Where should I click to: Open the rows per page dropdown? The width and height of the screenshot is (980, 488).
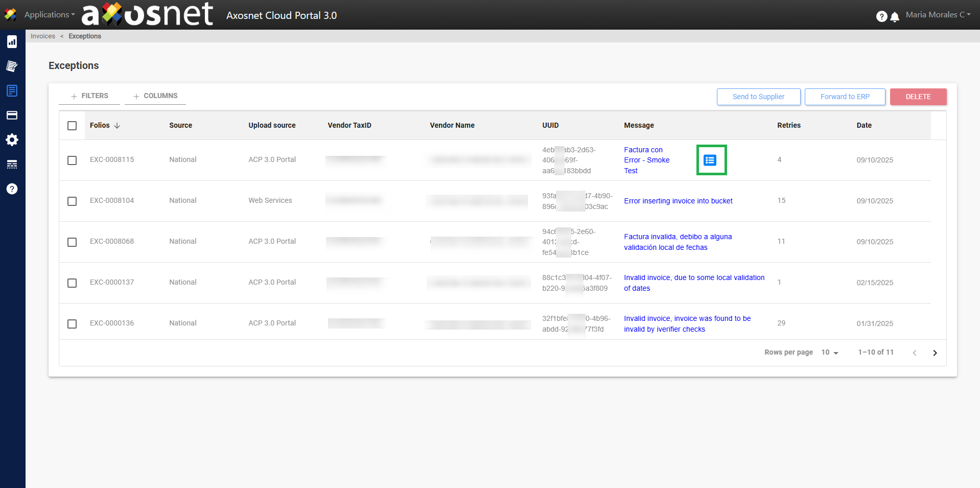point(830,353)
